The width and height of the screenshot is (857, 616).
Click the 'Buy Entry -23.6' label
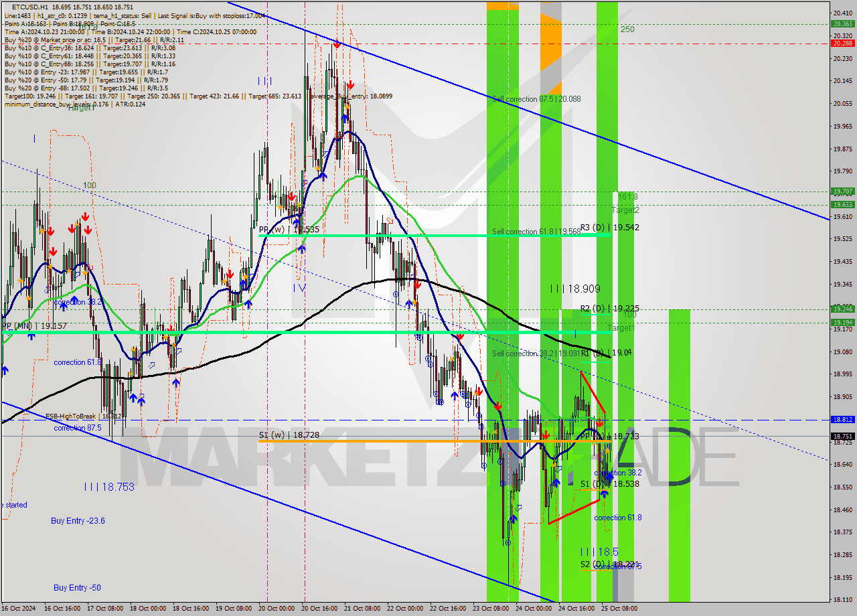click(x=78, y=521)
